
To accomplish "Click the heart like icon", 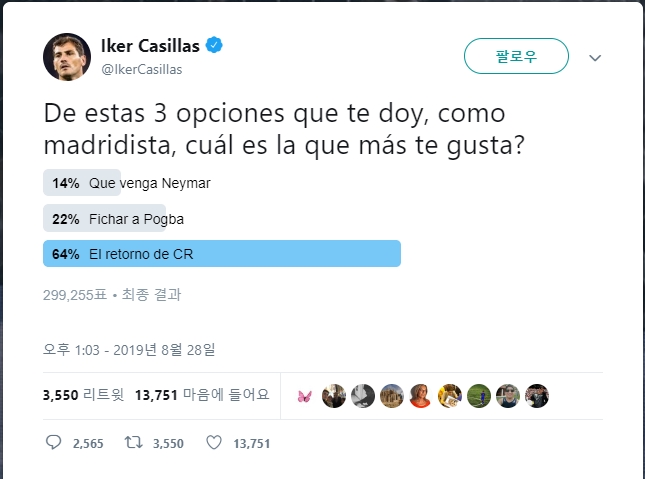I will [x=214, y=443].
